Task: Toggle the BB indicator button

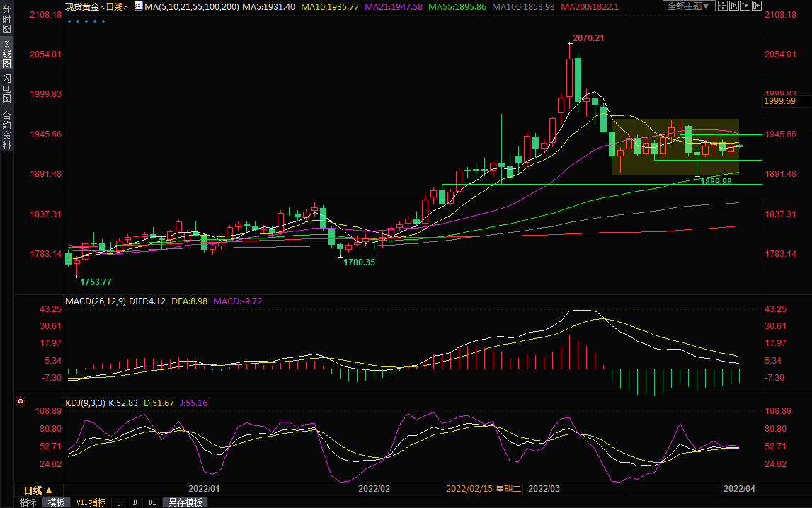Action: point(151,502)
